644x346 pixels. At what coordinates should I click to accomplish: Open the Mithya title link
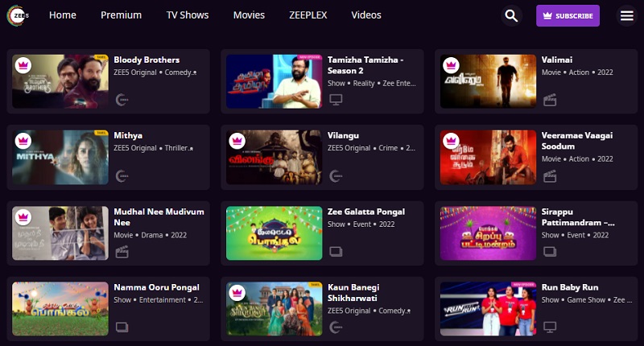pos(128,135)
